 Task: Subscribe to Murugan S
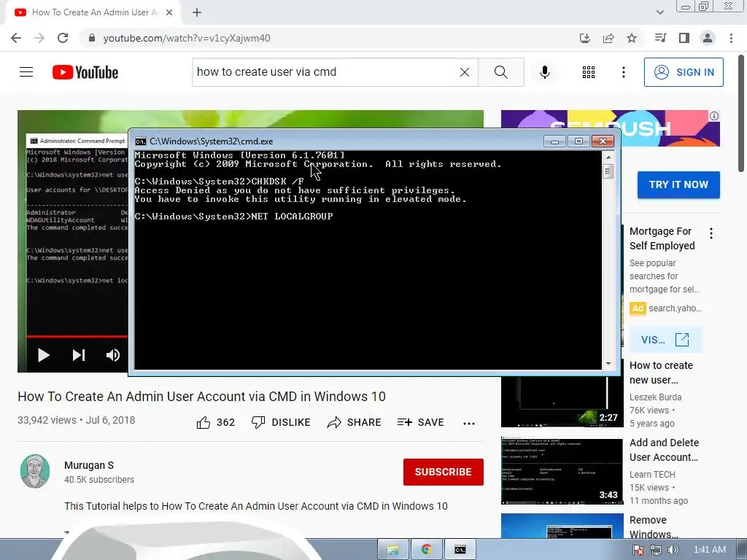(x=443, y=472)
